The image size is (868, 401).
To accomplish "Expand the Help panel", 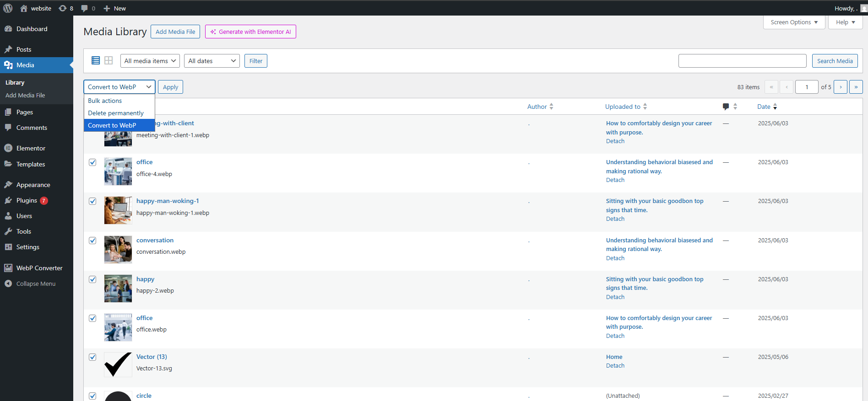I will pos(845,22).
